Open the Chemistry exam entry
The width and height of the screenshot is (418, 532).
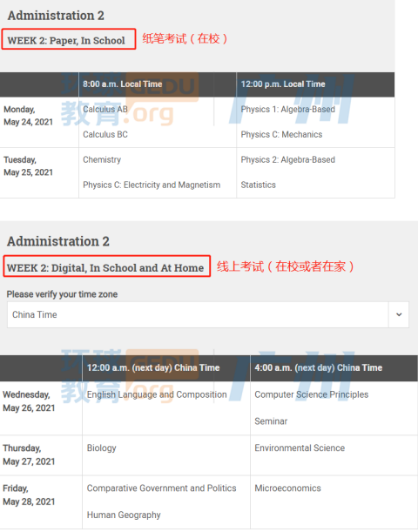pyautogui.click(x=102, y=159)
